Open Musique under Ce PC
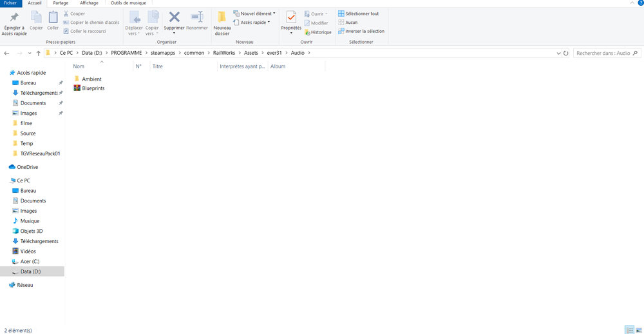 click(x=26, y=221)
